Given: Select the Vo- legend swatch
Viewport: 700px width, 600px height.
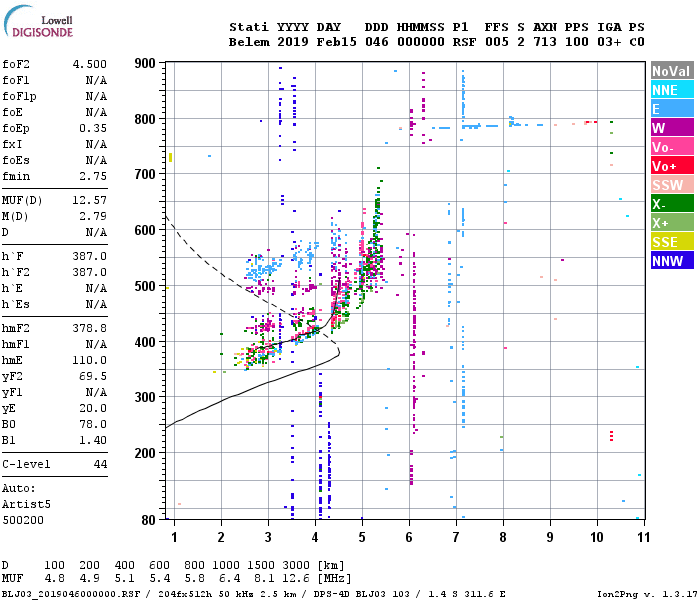Looking at the screenshot, I should click(672, 147).
